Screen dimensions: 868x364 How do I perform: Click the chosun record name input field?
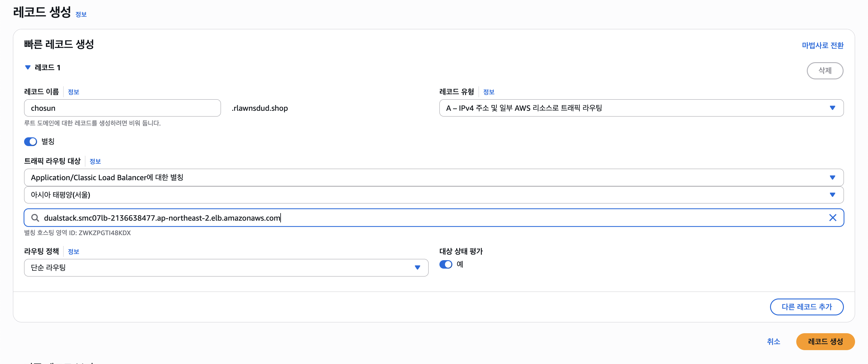(122, 108)
